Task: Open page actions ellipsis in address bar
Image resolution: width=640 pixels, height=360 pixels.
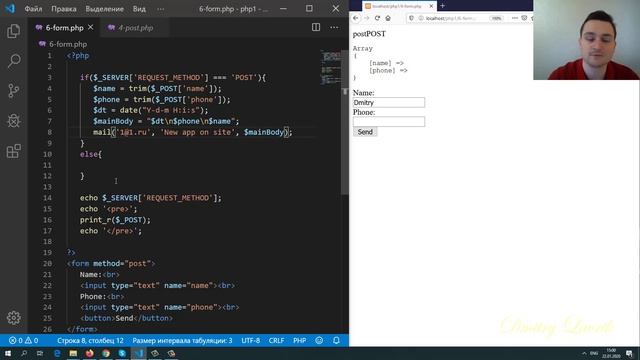Action: click(x=515, y=18)
